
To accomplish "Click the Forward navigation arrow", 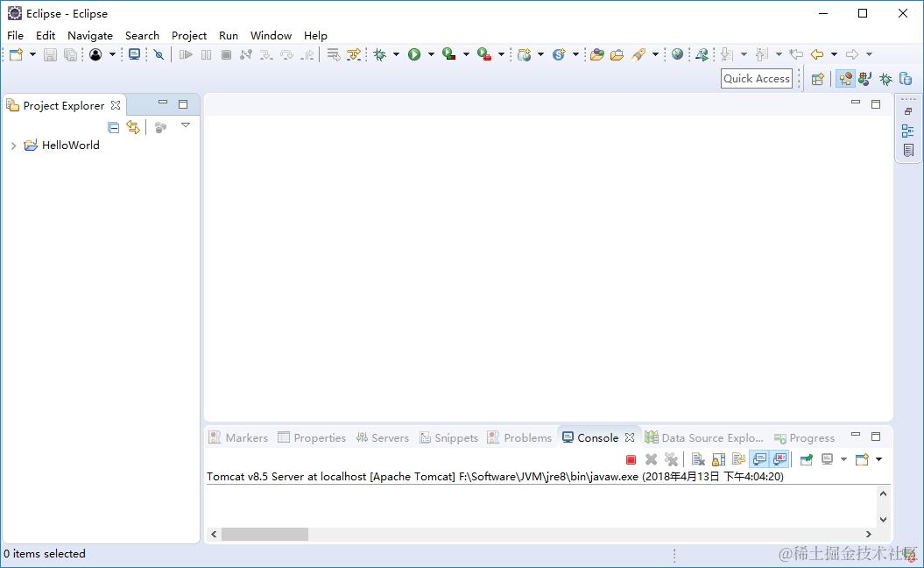I will click(x=852, y=55).
